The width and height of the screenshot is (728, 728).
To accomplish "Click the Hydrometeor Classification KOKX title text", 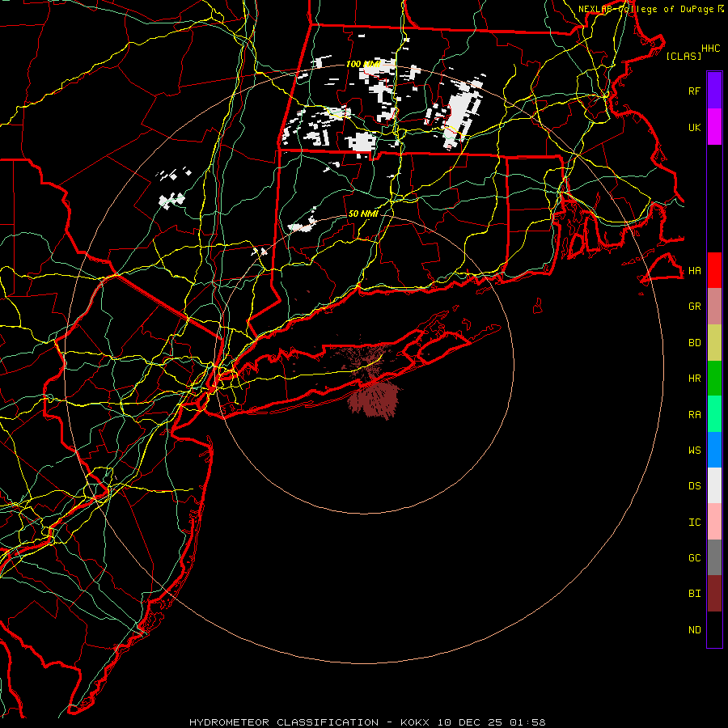I will coord(367,722).
